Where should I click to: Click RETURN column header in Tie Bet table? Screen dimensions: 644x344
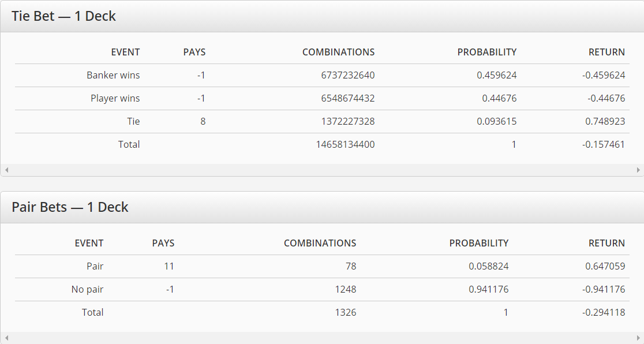click(606, 52)
